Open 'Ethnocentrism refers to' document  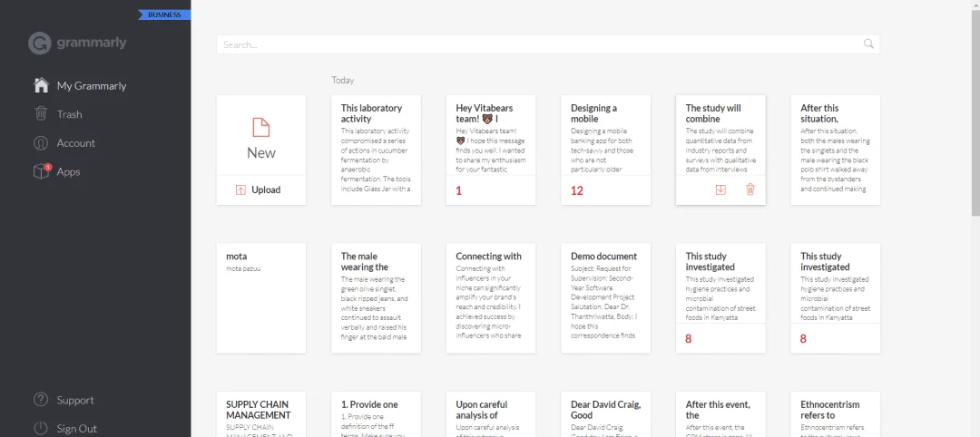836,414
